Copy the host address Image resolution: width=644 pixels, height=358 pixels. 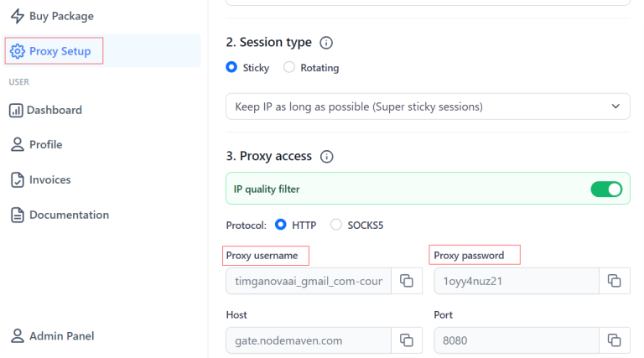407,340
